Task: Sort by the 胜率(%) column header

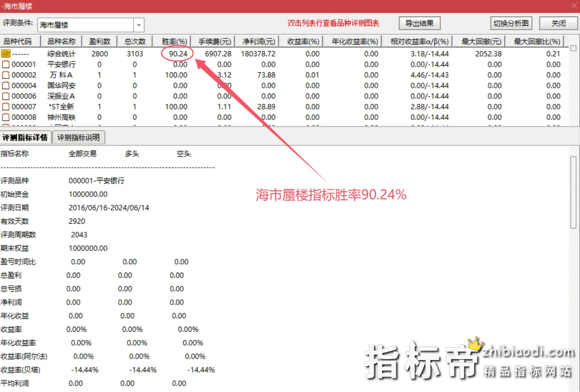Action: [172, 41]
